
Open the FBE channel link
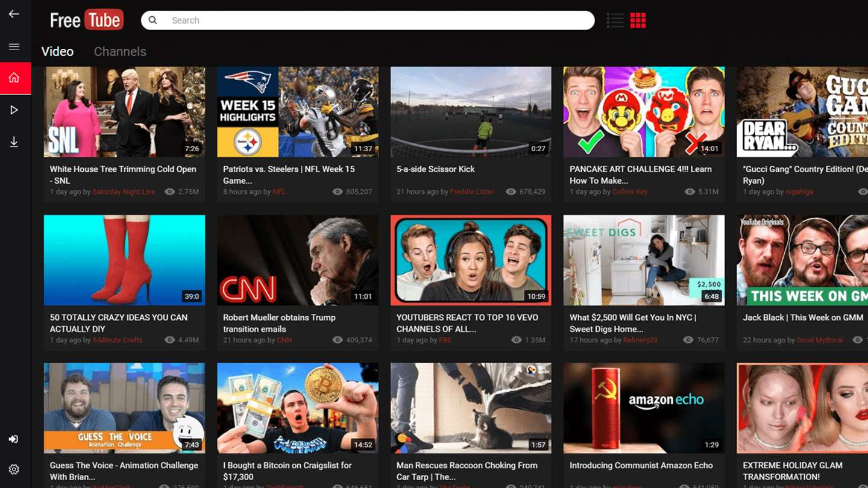[x=445, y=340]
